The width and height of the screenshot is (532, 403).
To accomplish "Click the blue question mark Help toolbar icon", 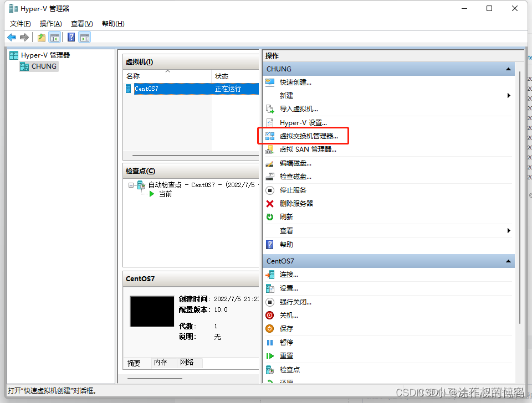I will click(71, 37).
